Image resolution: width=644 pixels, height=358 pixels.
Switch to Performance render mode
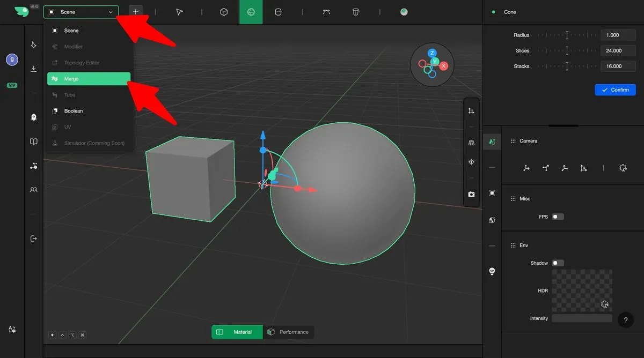(x=288, y=332)
